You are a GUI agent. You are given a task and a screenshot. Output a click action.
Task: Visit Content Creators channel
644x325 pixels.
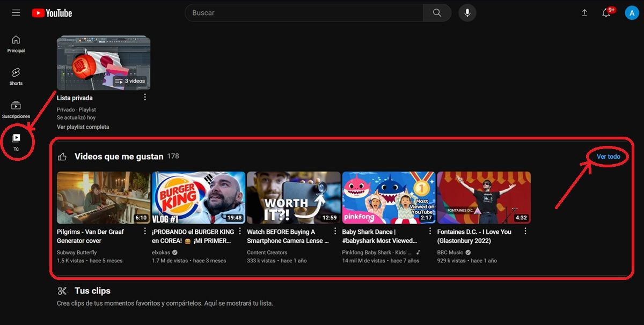(x=267, y=253)
